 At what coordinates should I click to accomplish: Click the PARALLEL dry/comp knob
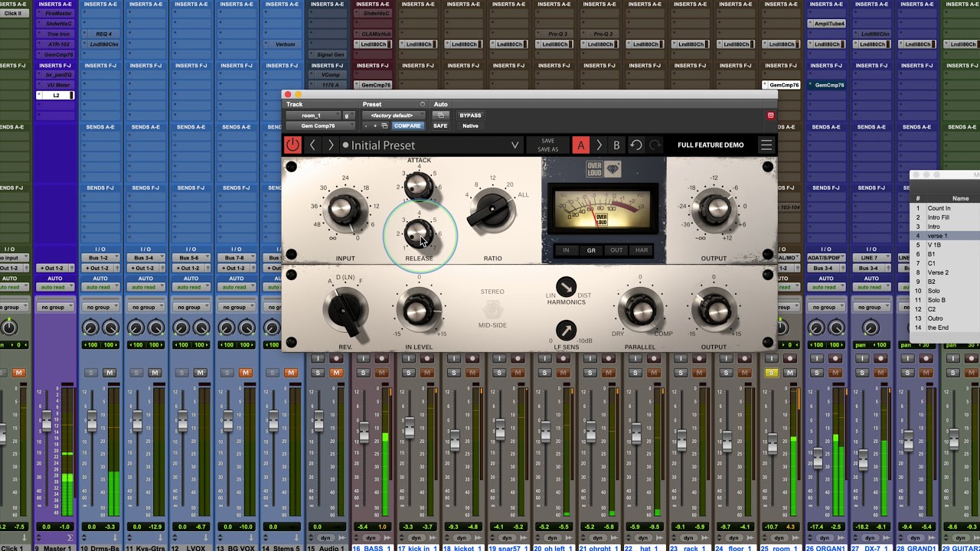tap(640, 310)
